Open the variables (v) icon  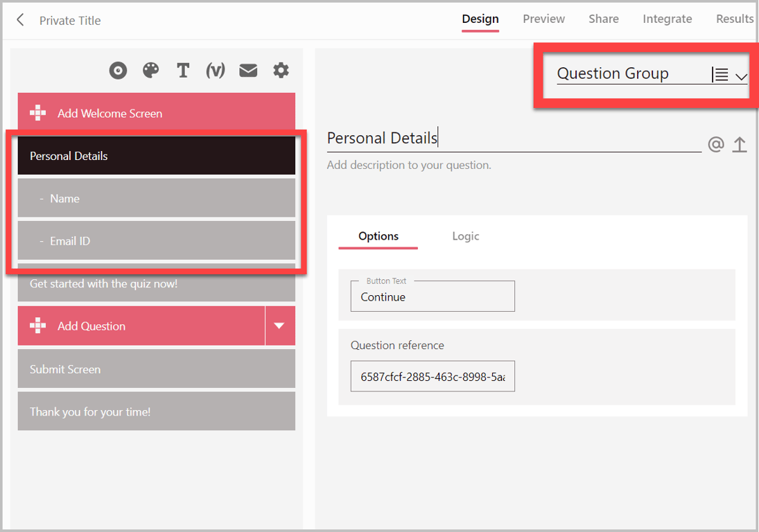[x=216, y=71]
